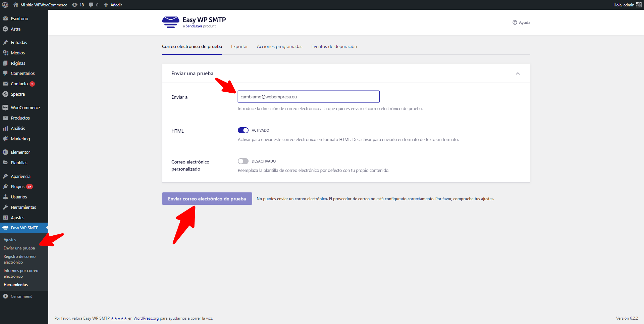
Task: Open Easy WP SMTP Ajustes submenu item
Action: (x=10, y=240)
